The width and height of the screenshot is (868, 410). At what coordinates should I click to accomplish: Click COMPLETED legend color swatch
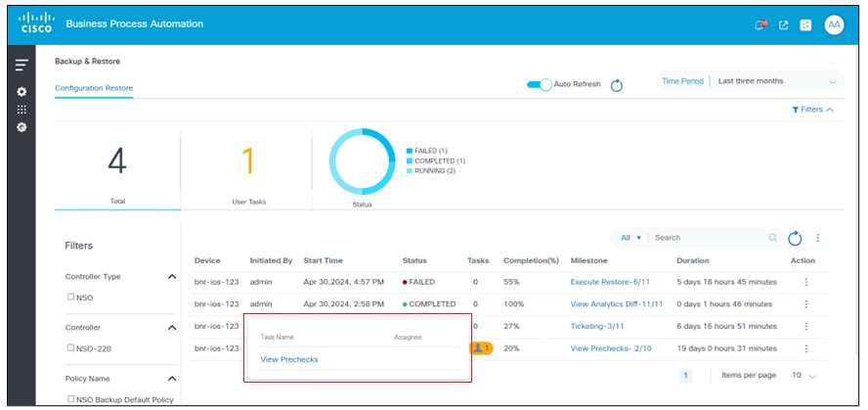[x=410, y=160]
